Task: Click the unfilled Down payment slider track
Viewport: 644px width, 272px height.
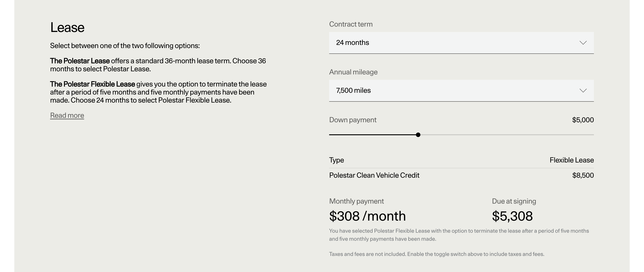Action: coord(508,135)
